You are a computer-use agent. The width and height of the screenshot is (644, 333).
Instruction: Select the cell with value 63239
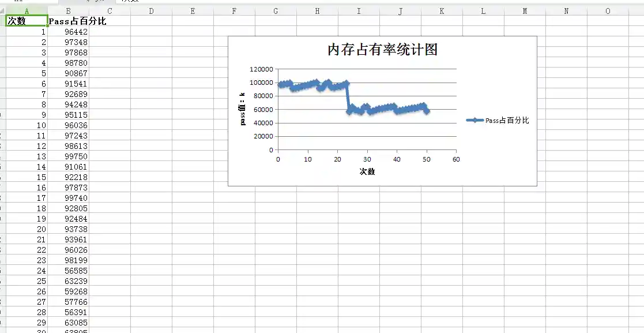(68, 281)
